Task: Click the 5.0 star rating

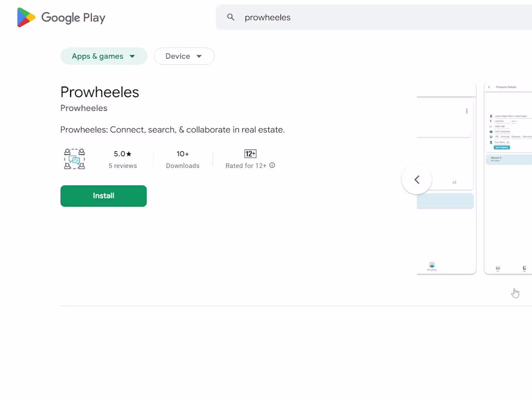Action: [122, 153]
